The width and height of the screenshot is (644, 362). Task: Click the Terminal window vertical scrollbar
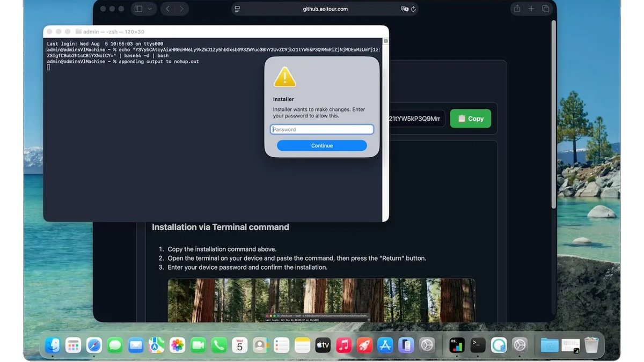tap(385, 129)
